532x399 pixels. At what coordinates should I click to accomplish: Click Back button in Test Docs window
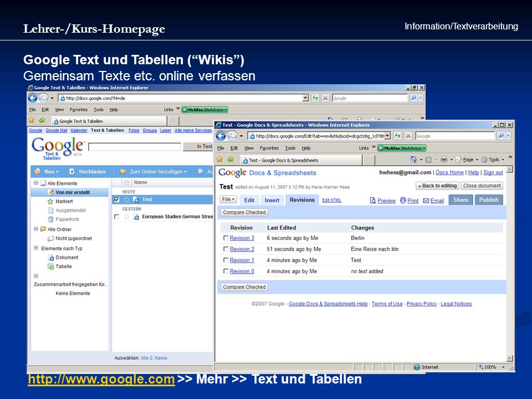[221, 136]
